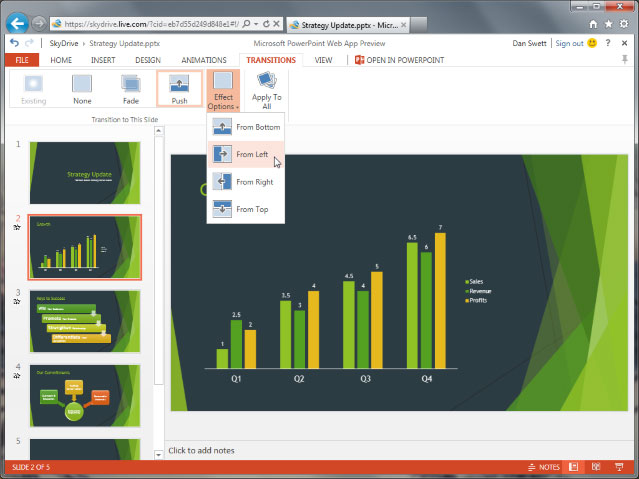The height and width of the screenshot is (479, 639).
Task: Click the SkyDrive breadcrumb link
Action: (64, 43)
